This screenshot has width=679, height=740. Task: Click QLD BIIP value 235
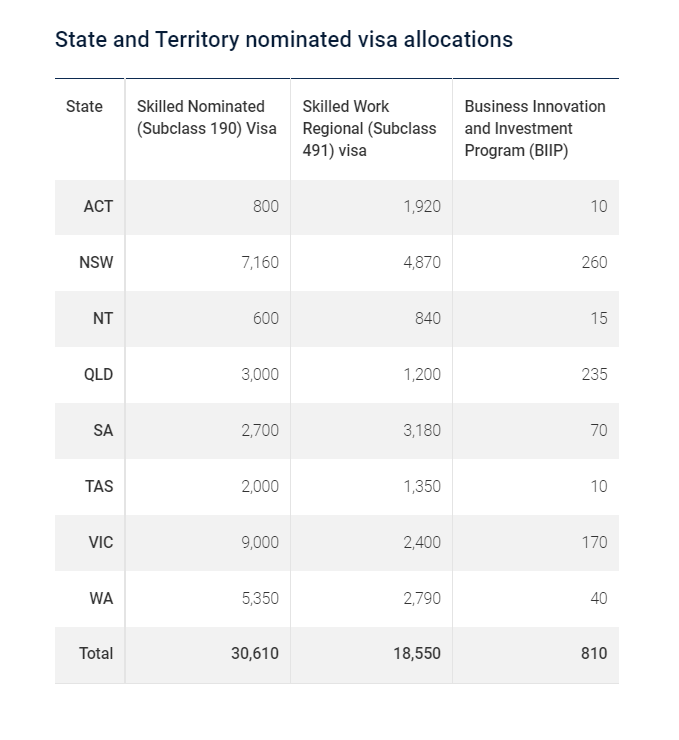coord(594,375)
